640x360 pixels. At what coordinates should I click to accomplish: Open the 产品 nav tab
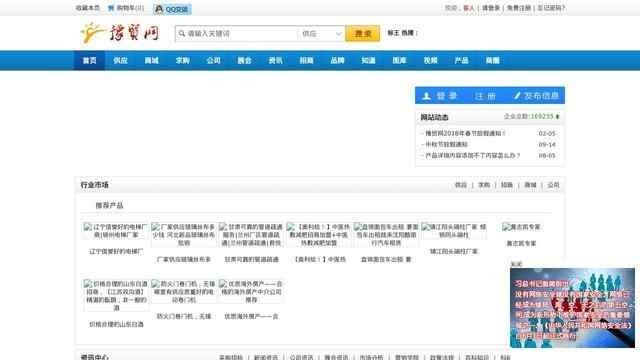pos(462,60)
